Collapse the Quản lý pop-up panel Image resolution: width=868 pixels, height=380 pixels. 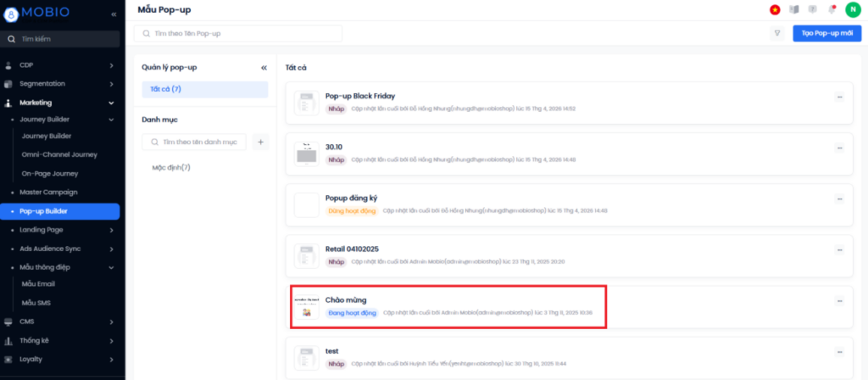click(264, 67)
